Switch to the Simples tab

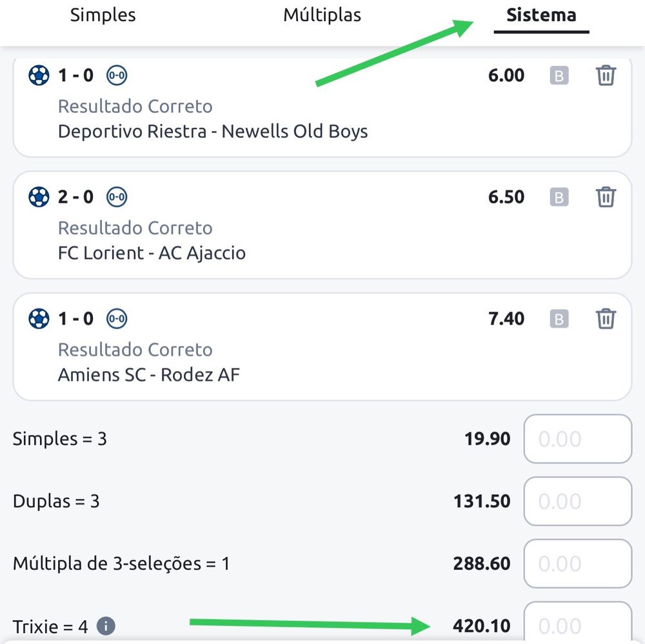coord(103,15)
